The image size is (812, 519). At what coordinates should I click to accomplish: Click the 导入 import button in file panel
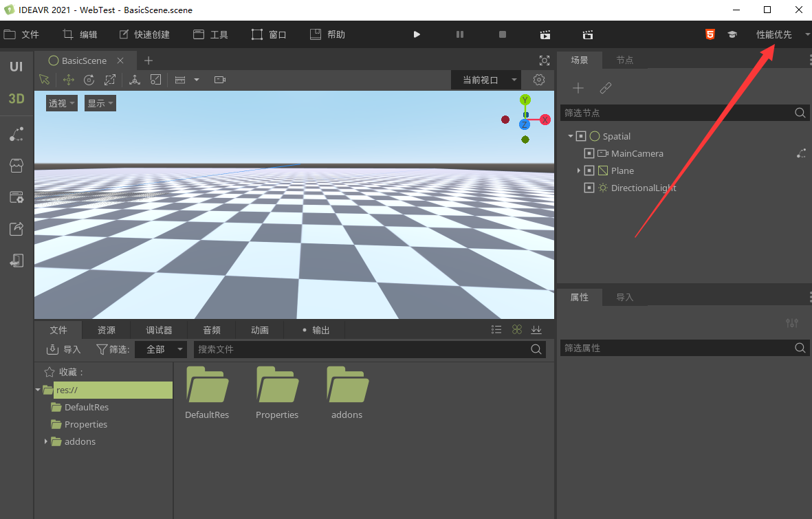(64, 350)
